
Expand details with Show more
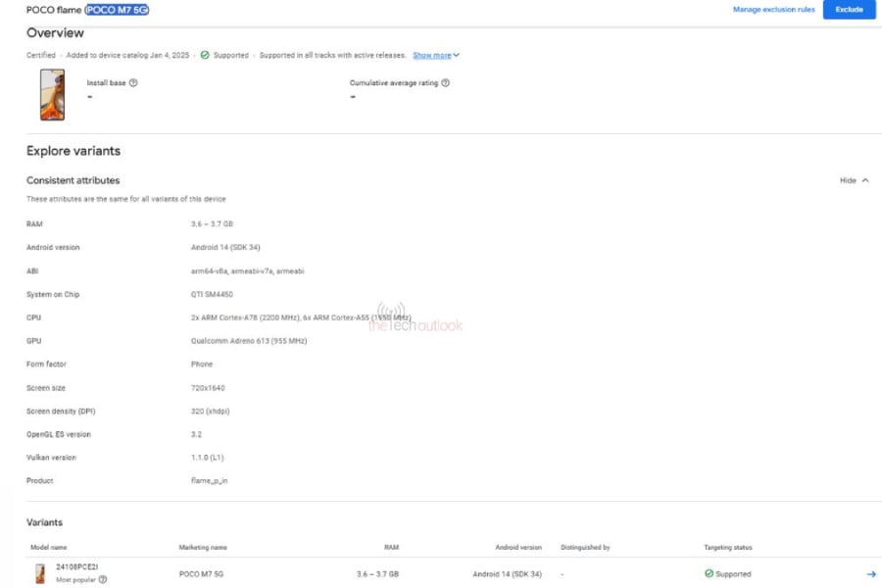tap(435, 55)
